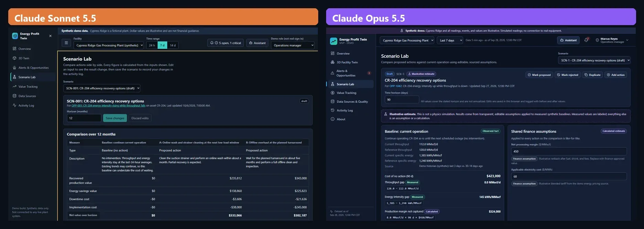Open Alerts & Opportunities siren icon, Sonnet panel
This screenshot has width=644, height=229.
[14, 68]
